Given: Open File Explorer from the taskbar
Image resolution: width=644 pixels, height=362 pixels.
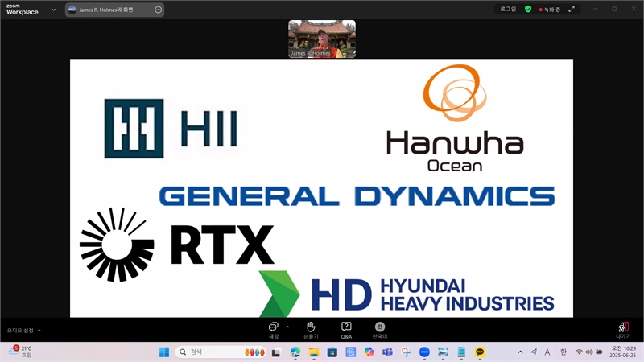Looking at the screenshot, I should [x=314, y=352].
